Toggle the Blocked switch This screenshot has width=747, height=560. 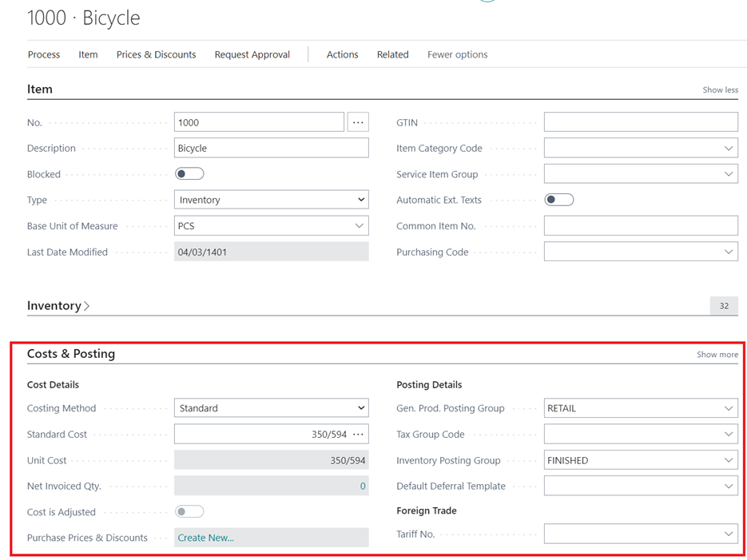[189, 174]
